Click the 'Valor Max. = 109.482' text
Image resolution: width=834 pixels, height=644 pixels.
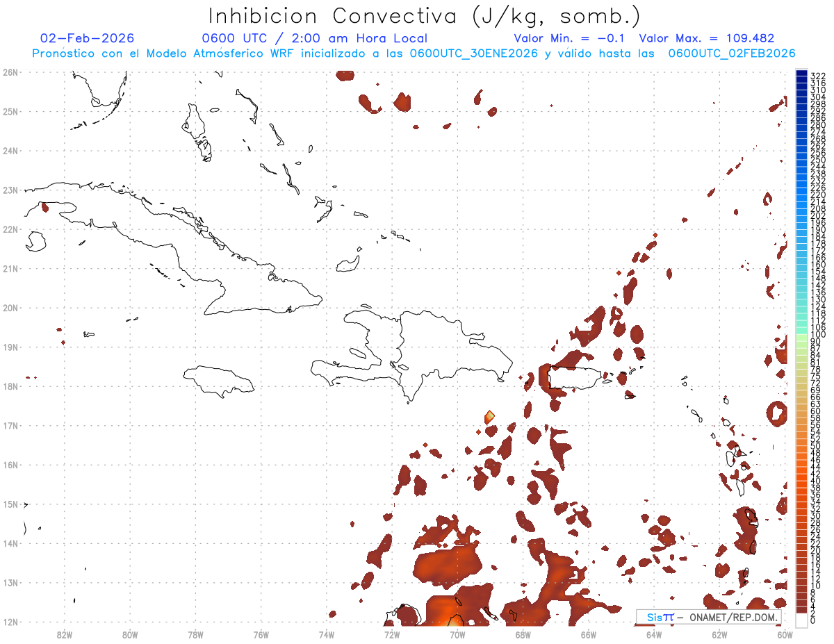[x=706, y=38]
